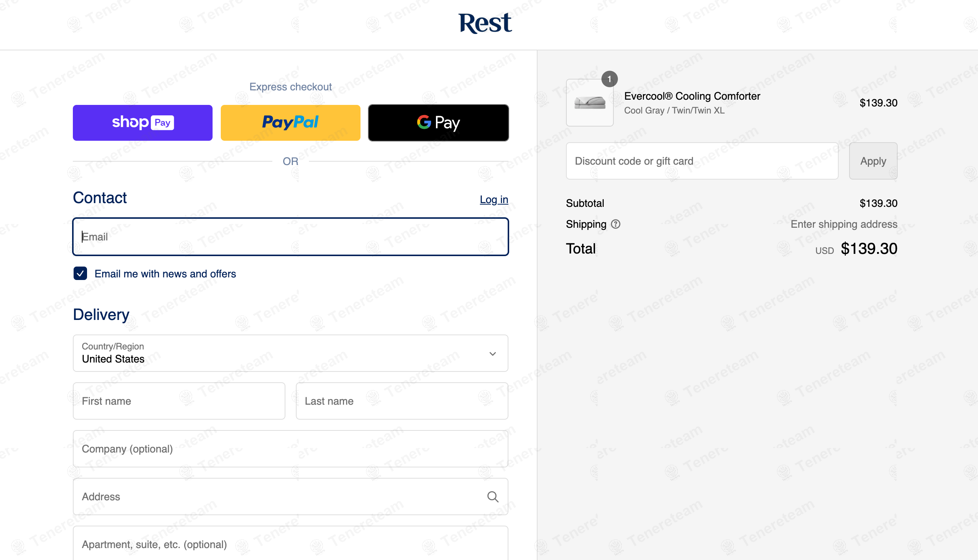
Task: Choose the Google Pay checkout button
Action: pos(438,123)
